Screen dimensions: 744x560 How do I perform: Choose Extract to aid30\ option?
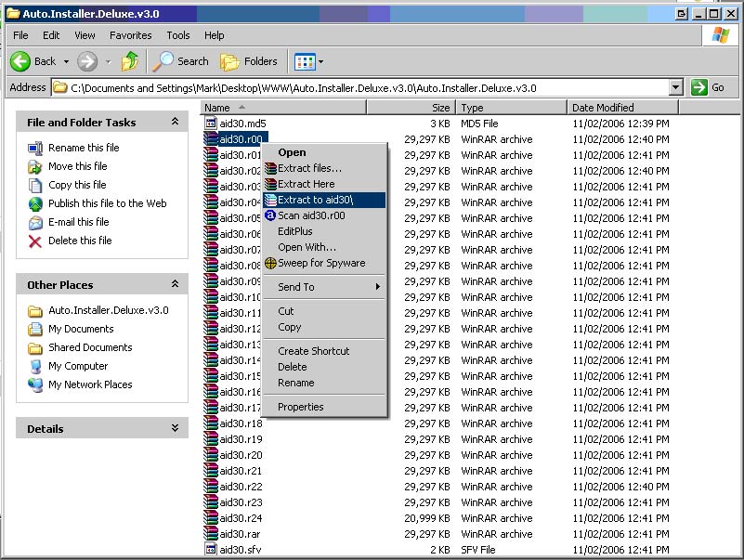[x=324, y=200]
